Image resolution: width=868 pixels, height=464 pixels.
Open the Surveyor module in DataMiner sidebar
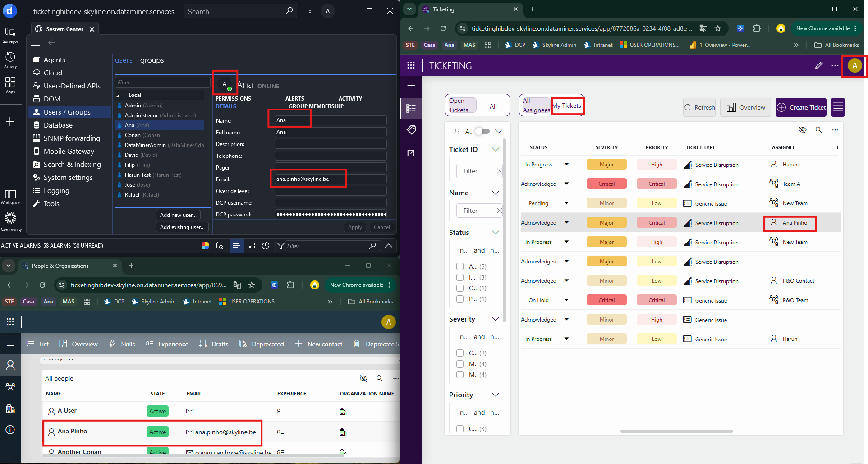pos(10,35)
